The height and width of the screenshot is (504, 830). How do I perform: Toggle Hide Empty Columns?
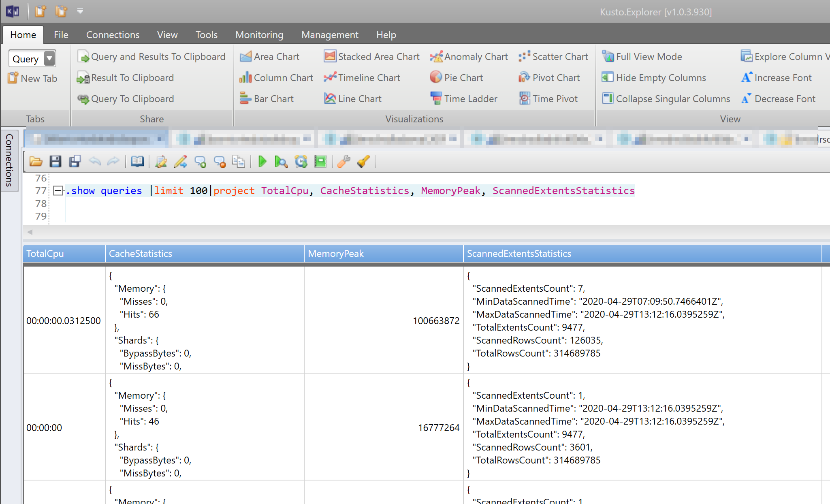(654, 78)
